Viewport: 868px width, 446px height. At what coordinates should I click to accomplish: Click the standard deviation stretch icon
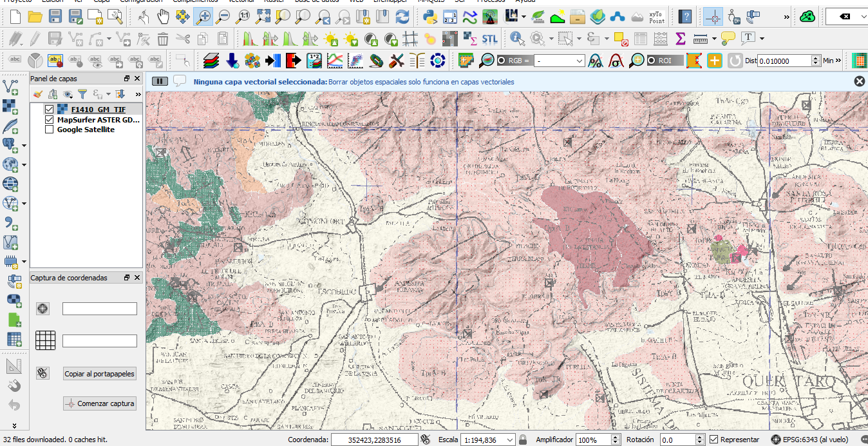click(x=616, y=61)
